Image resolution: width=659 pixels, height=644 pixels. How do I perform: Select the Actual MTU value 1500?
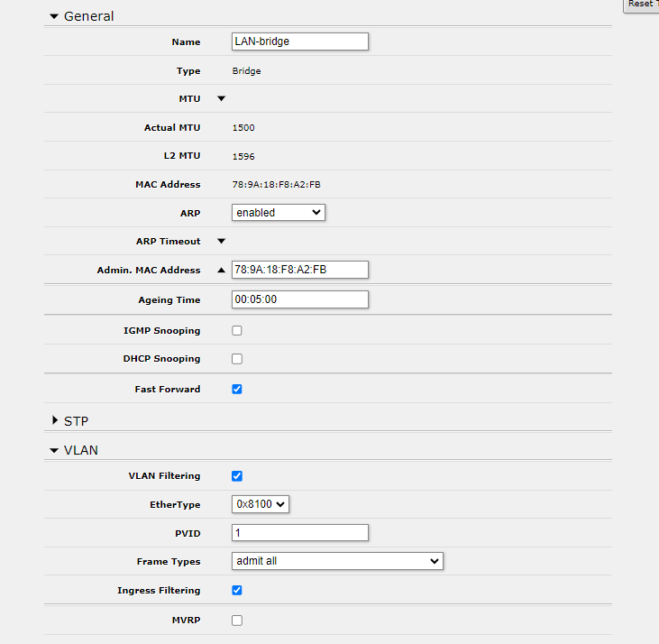(x=243, y=128)
